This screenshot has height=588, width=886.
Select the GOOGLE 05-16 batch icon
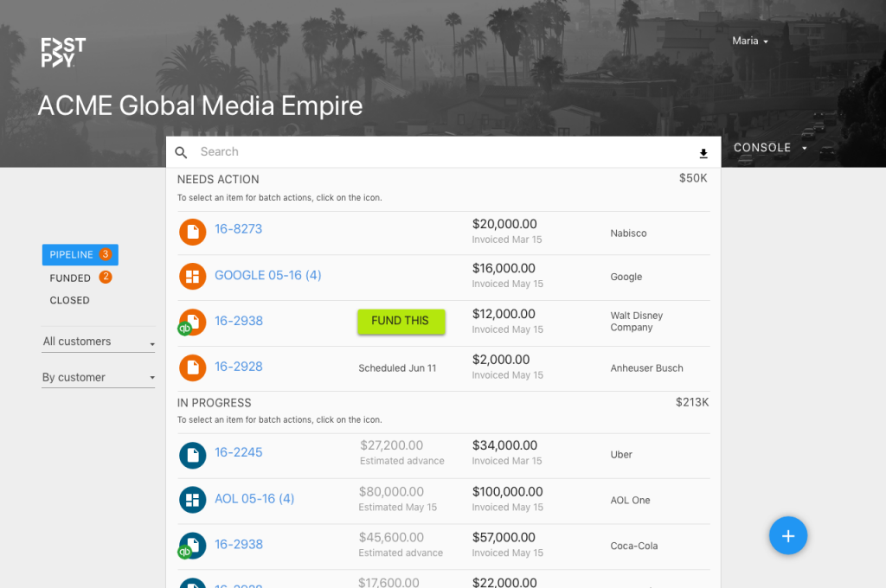(192, 277)
